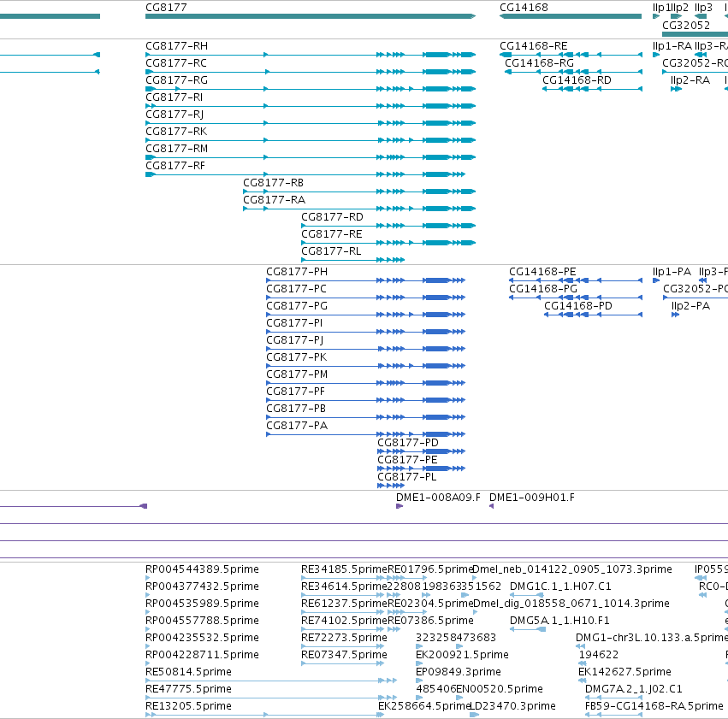The image size is (728, 719).
Task: Click protein CG14168-PG label
Action: [542, 289]
